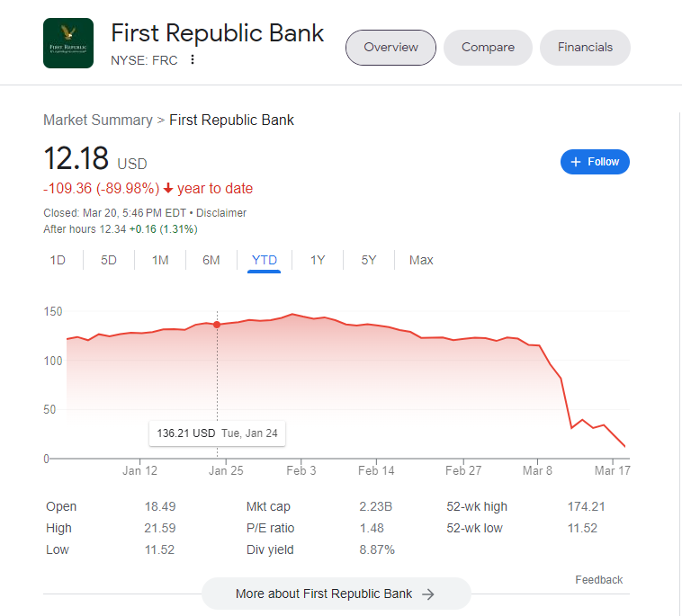Show the 5D chart range
The image size is (682, 616).
[x=109, y=260]
